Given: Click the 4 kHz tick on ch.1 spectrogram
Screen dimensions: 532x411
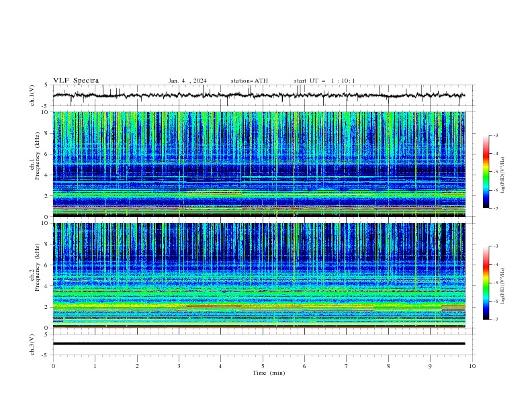Looking at the screenshot, I should point(48,175).
